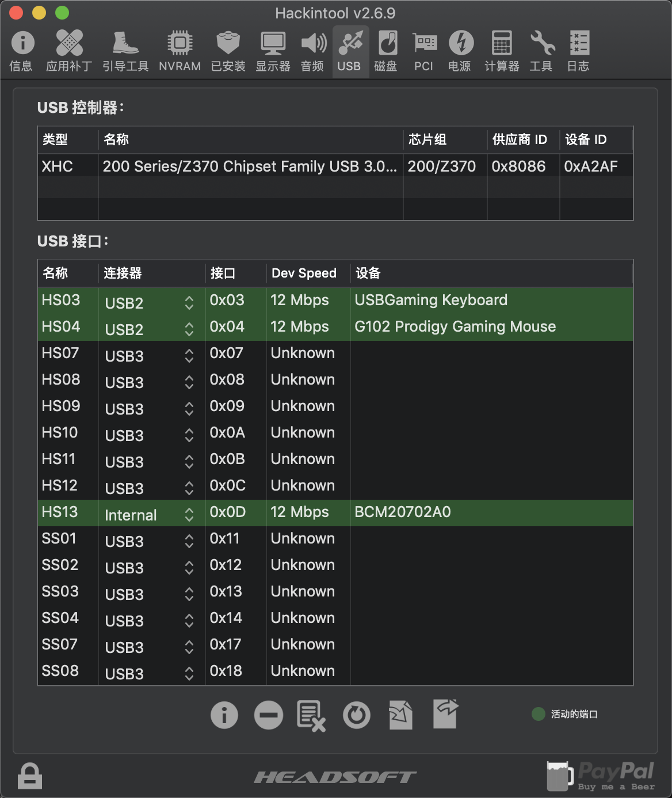672x798 pixels.
Task: Click the 0x0C port value
Action: 228,485
